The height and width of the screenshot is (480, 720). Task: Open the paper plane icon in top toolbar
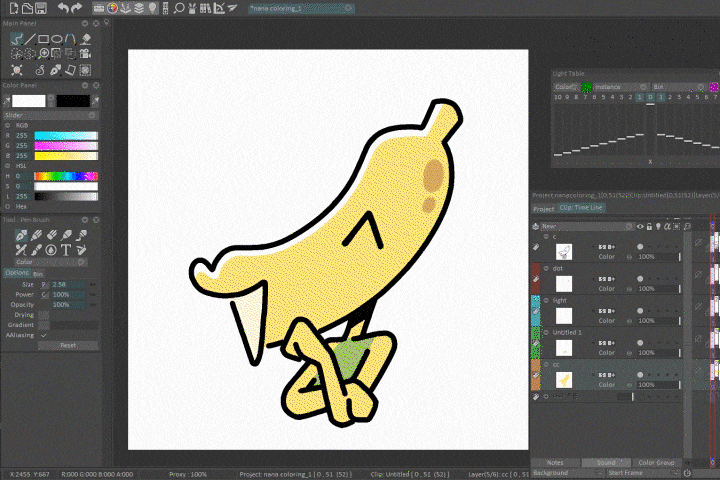pyautogui.click(x=232, y=8)
